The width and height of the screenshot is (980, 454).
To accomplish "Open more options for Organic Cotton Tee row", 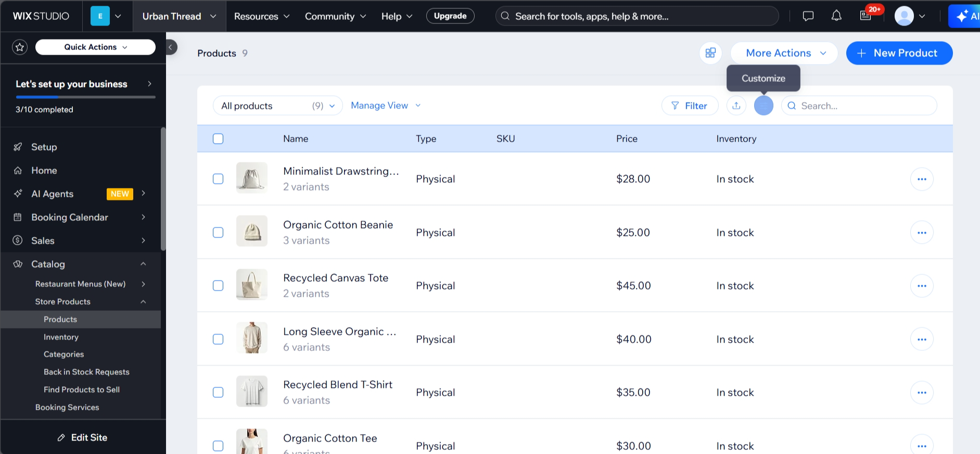I will pyautogui.click(x=922, y=446).
